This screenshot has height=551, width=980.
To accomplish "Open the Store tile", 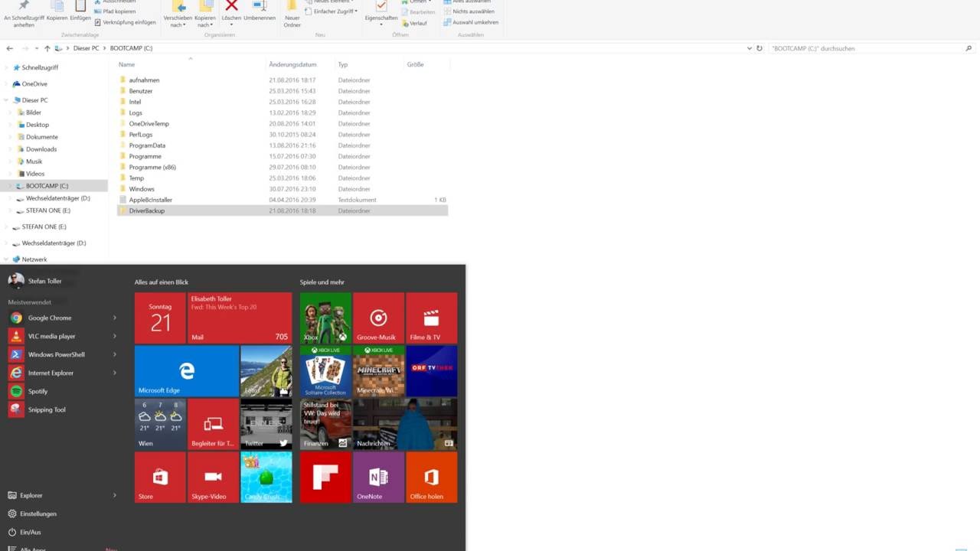I will [x=160, y=477].
